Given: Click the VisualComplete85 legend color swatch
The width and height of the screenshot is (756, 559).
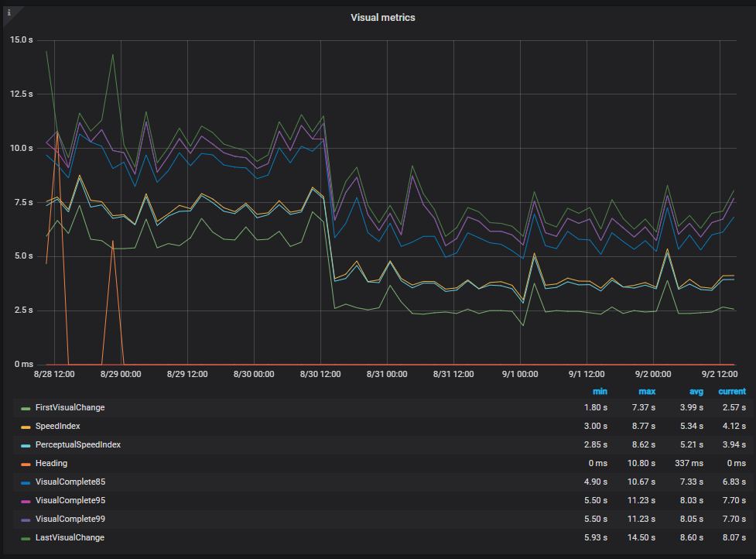Looking at the screenshot, I should (x=26, y=483).
